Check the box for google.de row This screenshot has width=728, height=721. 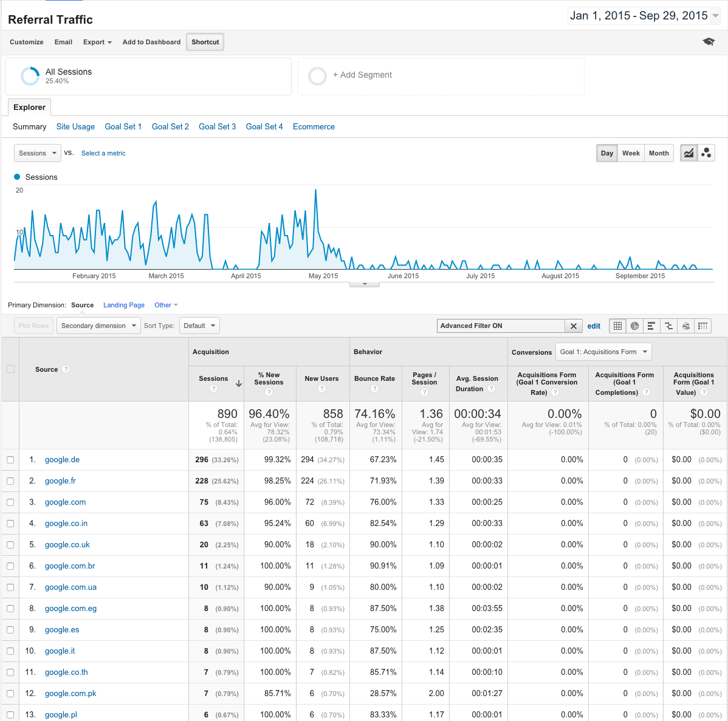coord(10,460)
